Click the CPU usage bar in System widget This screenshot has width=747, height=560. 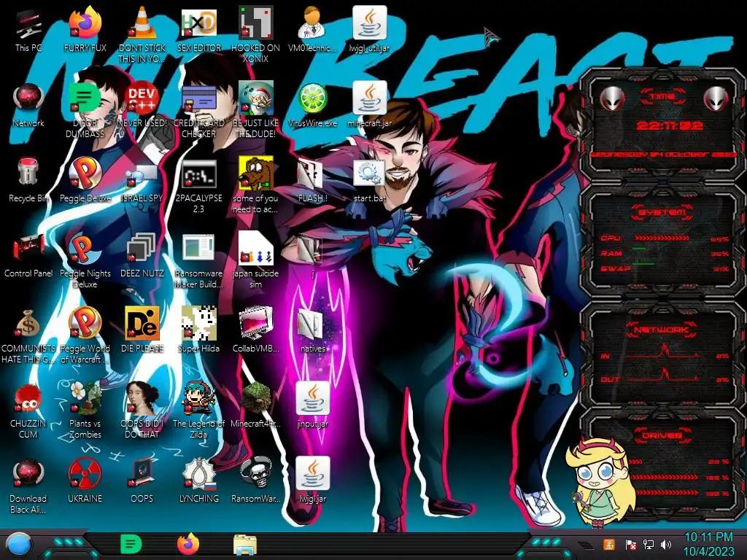661,238
